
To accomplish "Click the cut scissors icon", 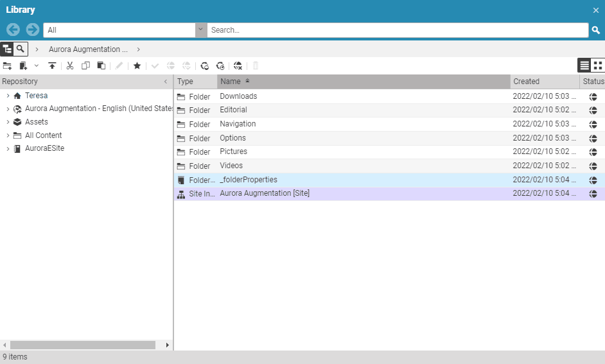I will point(69,65).
